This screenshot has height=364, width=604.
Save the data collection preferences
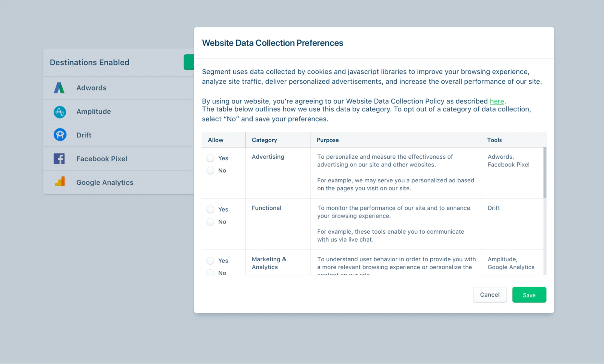529,295
